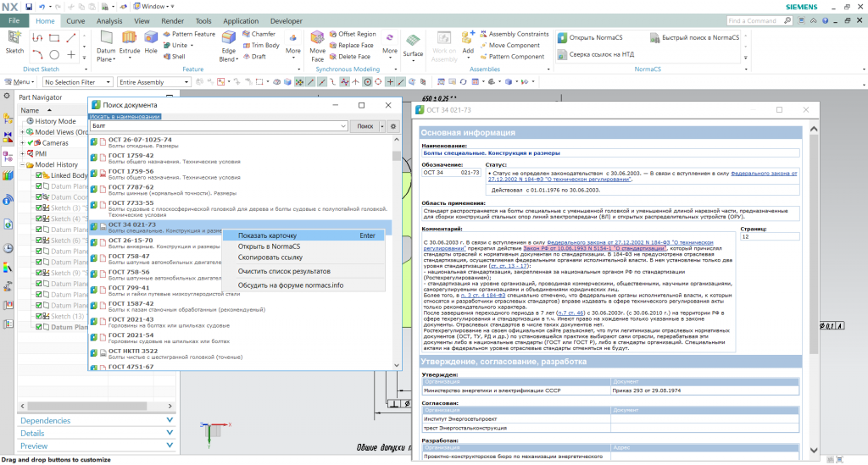This screenshot has height=465, width=868.
Task: Click the Delete Face command
Action: 350,56
